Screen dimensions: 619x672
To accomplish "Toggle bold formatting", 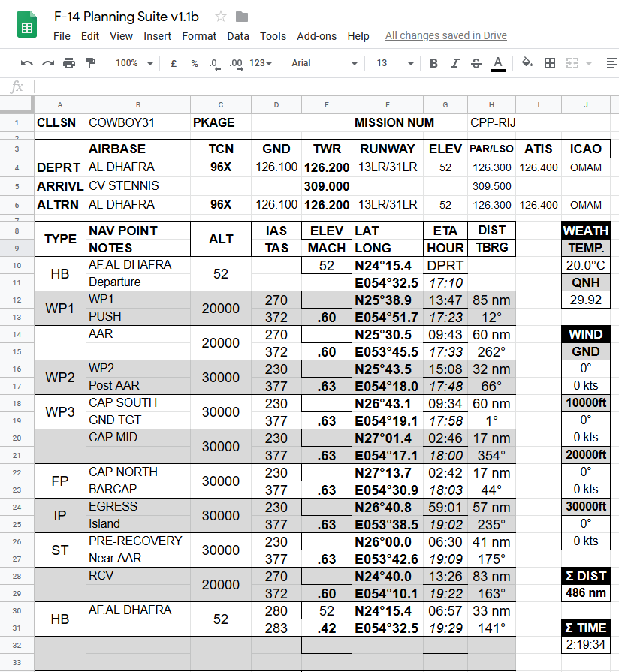I will coord(433,63).
